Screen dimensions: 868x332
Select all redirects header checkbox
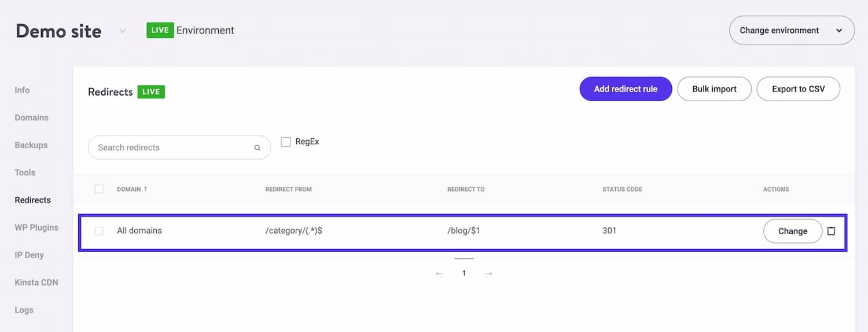point(99,189)
